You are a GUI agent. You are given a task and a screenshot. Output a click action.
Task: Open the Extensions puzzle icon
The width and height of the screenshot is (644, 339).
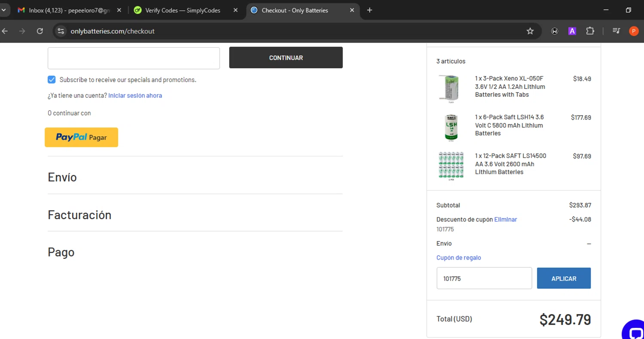(590, 31)
